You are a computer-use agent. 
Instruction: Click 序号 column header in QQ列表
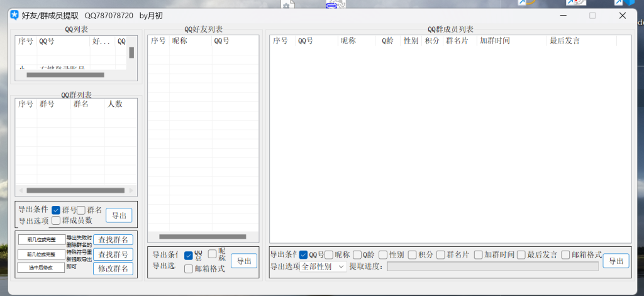coord(26,42)
